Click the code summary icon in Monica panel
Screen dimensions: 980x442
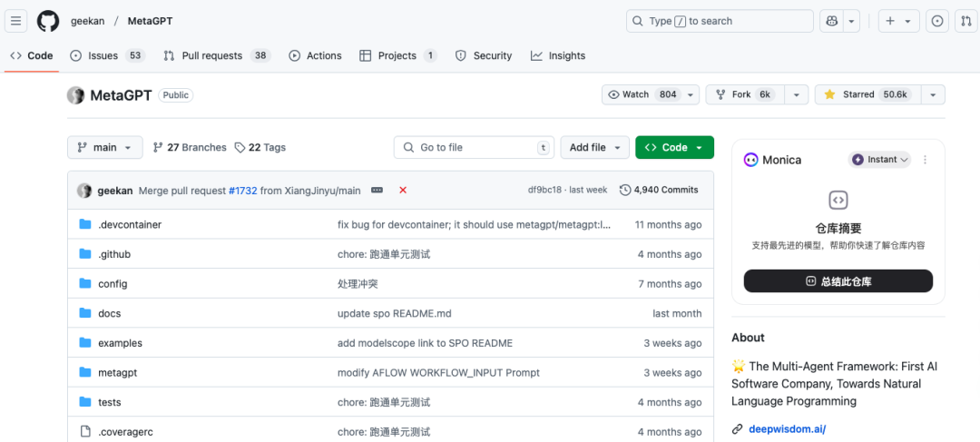click(x=838, y=200)
